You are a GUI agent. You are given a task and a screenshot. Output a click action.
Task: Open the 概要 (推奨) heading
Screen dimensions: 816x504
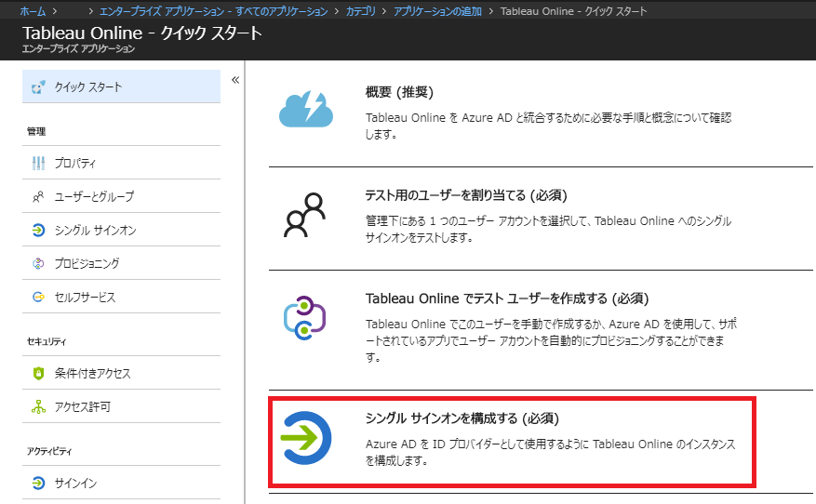[399, 92]
